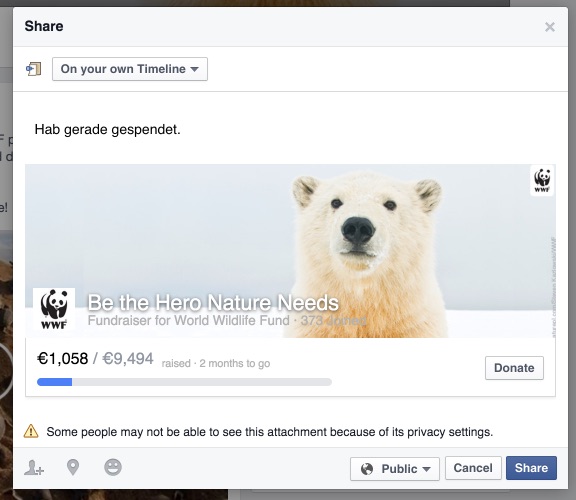Open the Public audience selector dropdown
The height and width of the screenshot is (500, 576).
click(x=395, y=469)
